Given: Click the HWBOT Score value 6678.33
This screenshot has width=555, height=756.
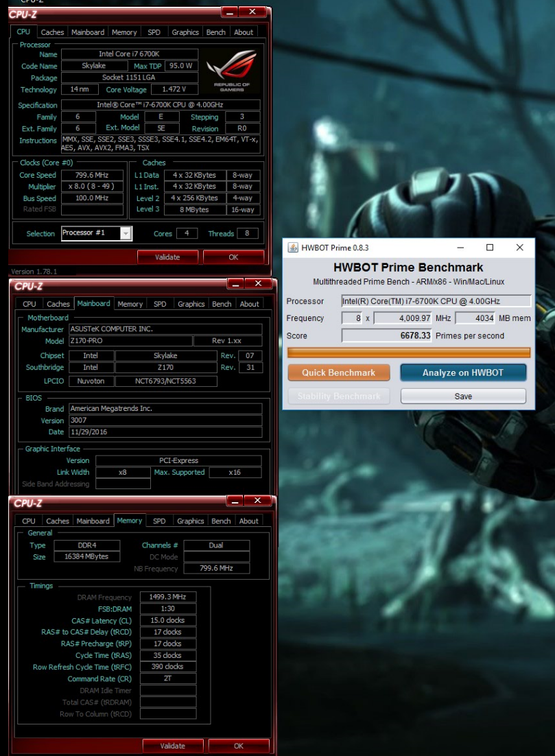Looking at the screenshot, I should tap(386, 335).
